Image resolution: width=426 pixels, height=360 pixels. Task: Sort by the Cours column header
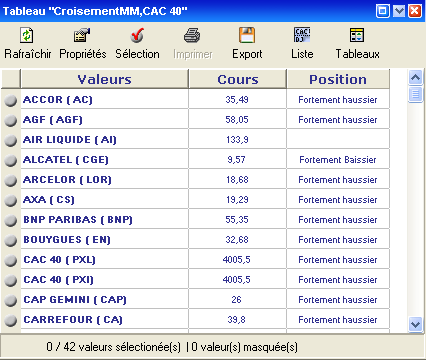[x=238, y=79]
